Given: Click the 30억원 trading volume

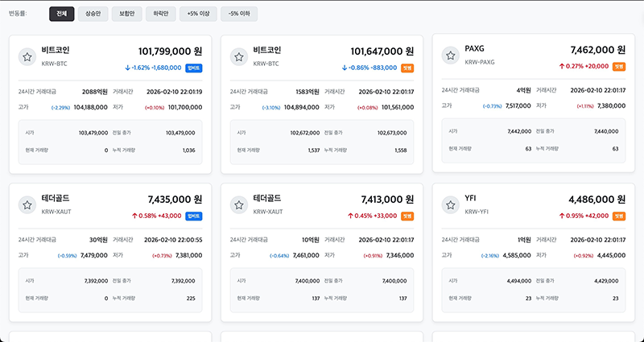Looking at the screenshot, I should [98, 240].
